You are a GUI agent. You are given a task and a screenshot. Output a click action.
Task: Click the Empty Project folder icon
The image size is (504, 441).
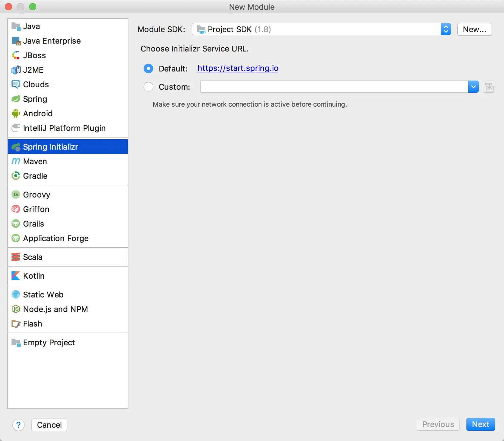pyautogui.click(x=16, y=343)
